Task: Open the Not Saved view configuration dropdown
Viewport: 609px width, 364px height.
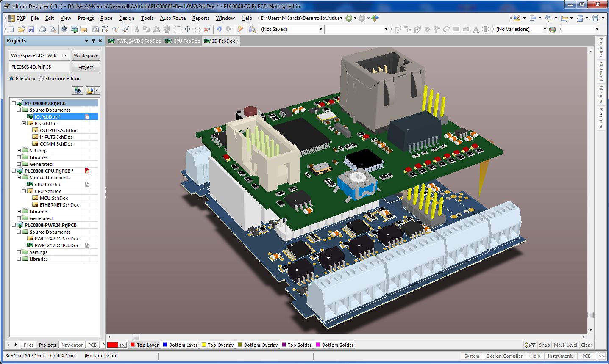Action: click(x=320, y=29)
